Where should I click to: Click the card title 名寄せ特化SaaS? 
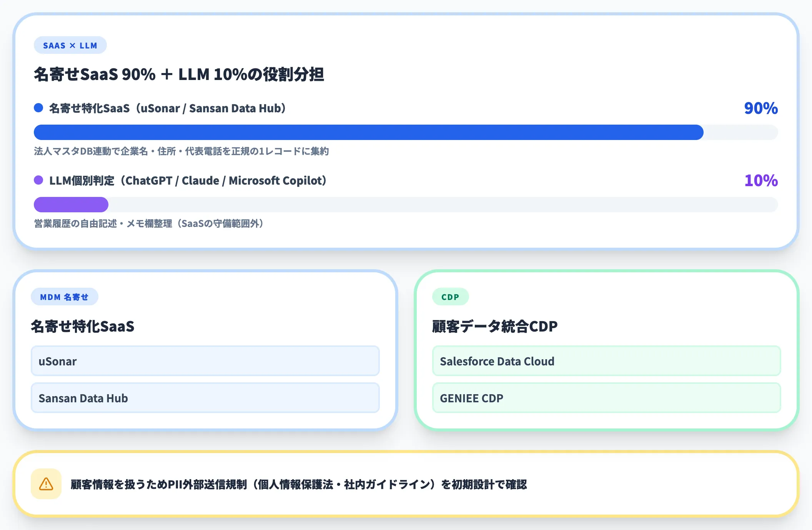(x=83, y=326)
